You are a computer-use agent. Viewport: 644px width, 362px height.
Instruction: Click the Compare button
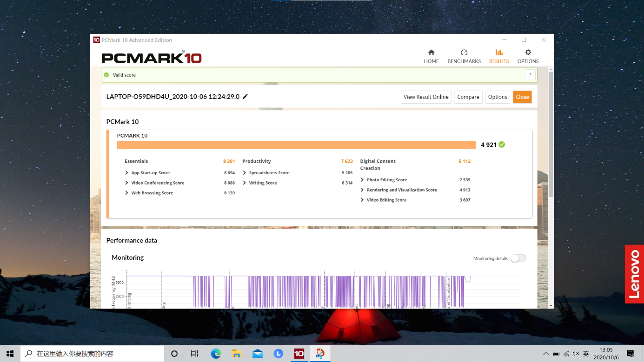468,97
